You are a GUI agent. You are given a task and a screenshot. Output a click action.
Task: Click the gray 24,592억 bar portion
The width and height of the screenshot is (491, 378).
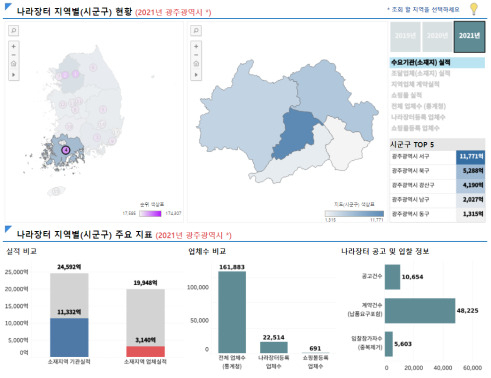point(69,296)
